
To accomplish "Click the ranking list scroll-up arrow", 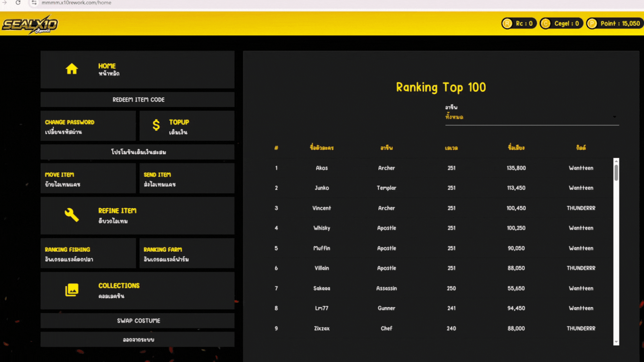I will tap(616, 161).
